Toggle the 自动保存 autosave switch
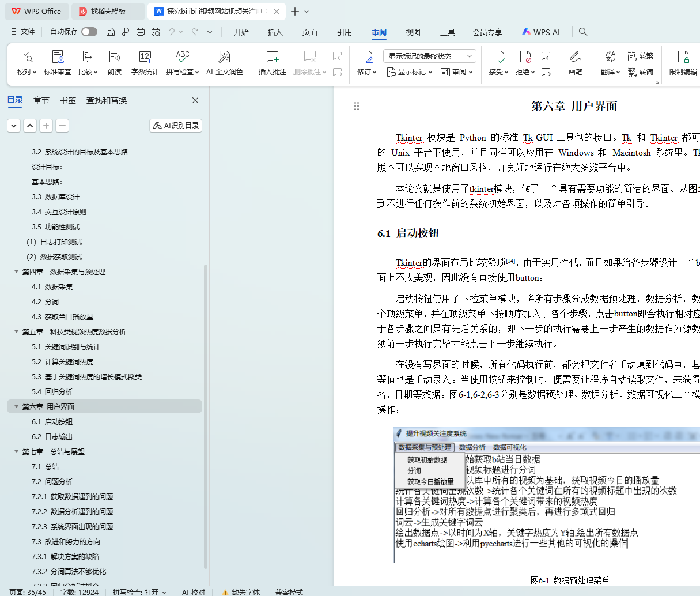Viewport: 700px width, 596px height. (89, 32)
